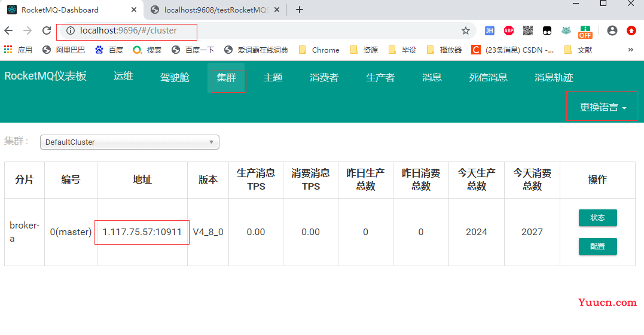This screenshot has height=335, width=644.
Task: Open the 消息 nav tab
Action: point(432,77)
